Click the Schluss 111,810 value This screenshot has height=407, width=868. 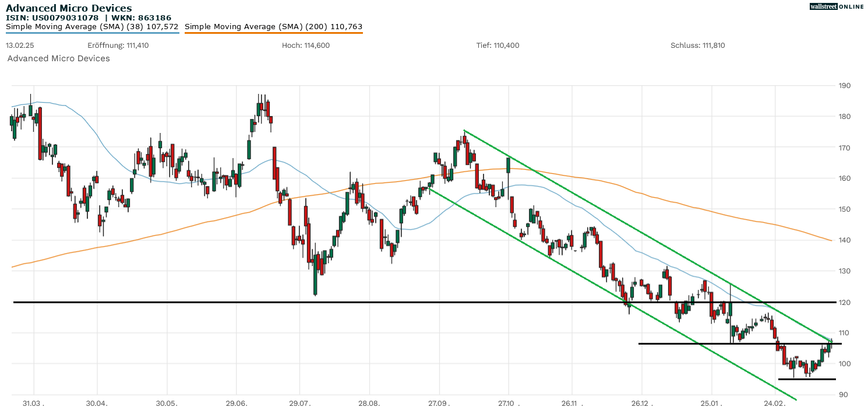coord(697,45)
